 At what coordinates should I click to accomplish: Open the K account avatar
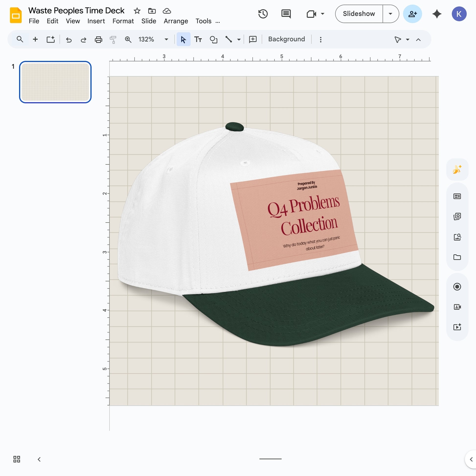pyautogui.click(x=459, y=14)
